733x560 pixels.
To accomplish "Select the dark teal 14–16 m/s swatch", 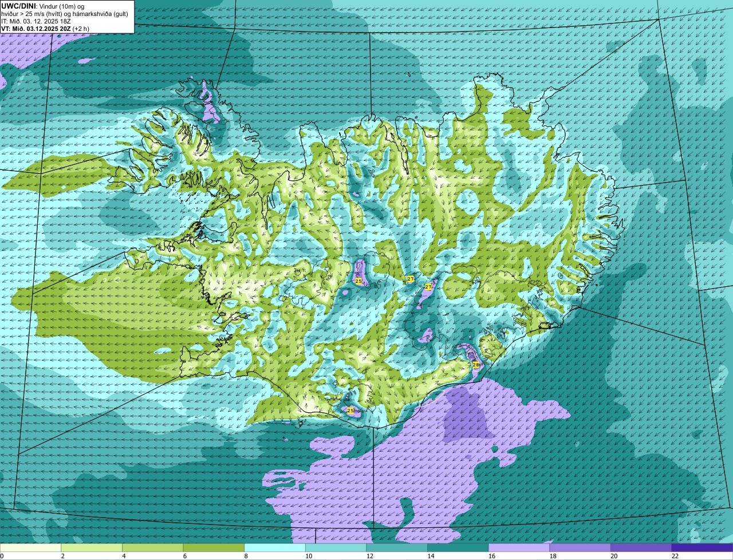I will click(458, 547).
